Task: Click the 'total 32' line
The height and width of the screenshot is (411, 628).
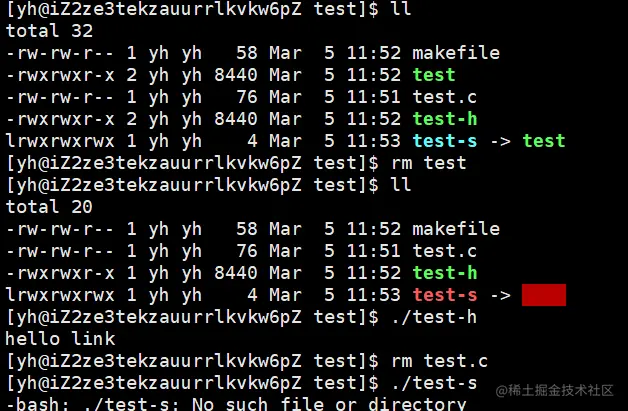Action: pos(49,31)
